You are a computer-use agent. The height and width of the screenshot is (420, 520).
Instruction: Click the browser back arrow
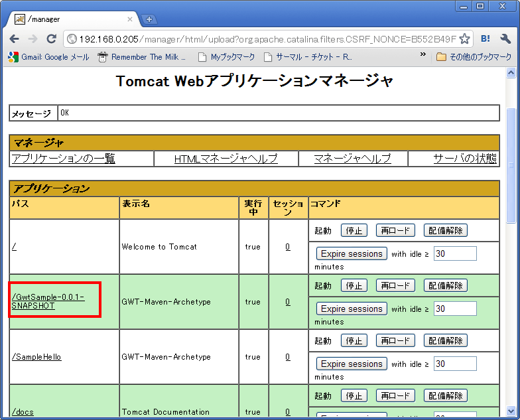click(15, 39)
